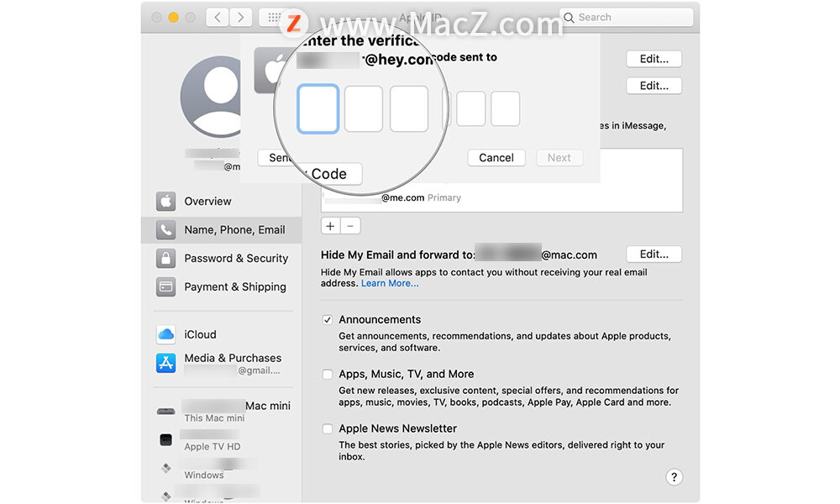Click Edit next to Hide My Email
Screen dimensions: 840x504
(654, 255)
